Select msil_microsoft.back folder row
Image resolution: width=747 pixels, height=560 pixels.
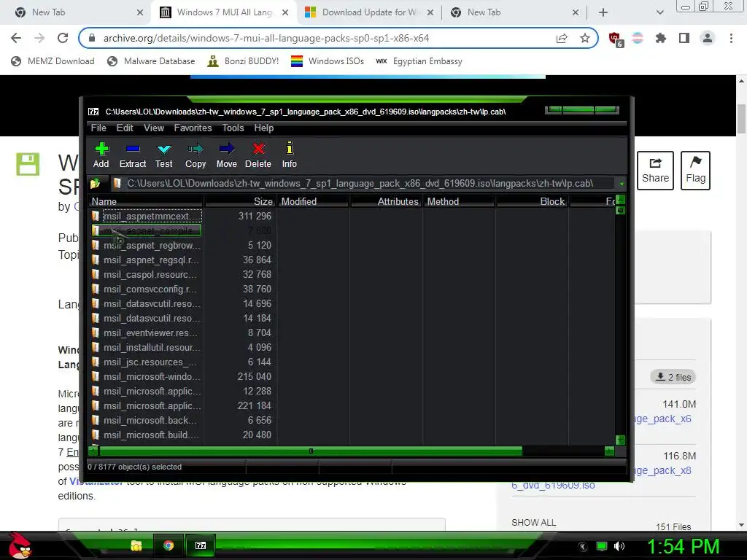pos(147,421)
